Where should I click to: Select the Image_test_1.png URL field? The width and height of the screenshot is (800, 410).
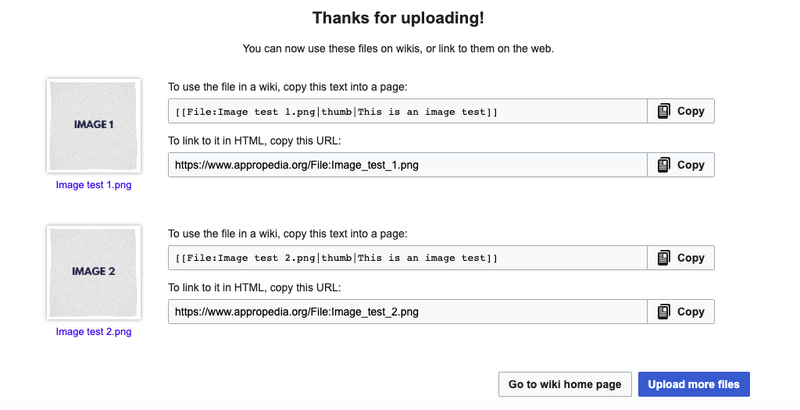click(408, 165)
